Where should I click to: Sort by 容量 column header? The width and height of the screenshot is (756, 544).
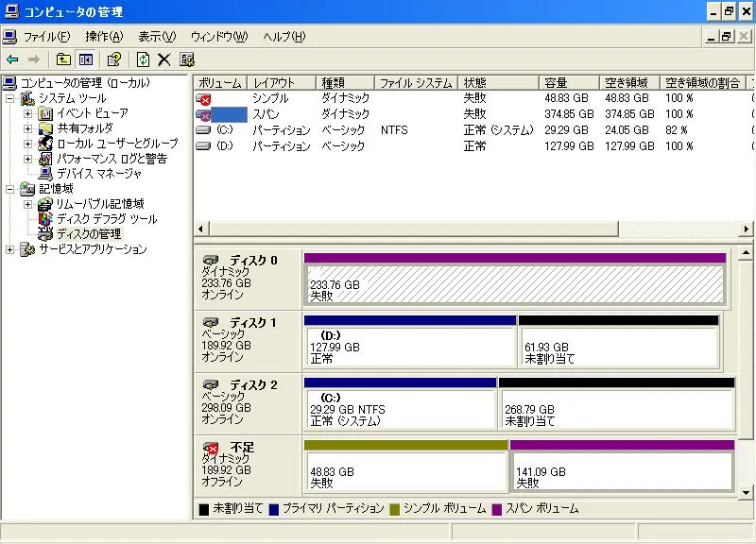click(570, 83)
